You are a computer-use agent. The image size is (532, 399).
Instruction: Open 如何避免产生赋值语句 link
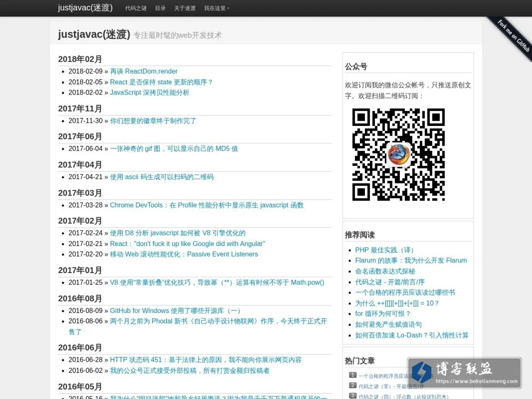pyautogui.click(x=388, y=325)
